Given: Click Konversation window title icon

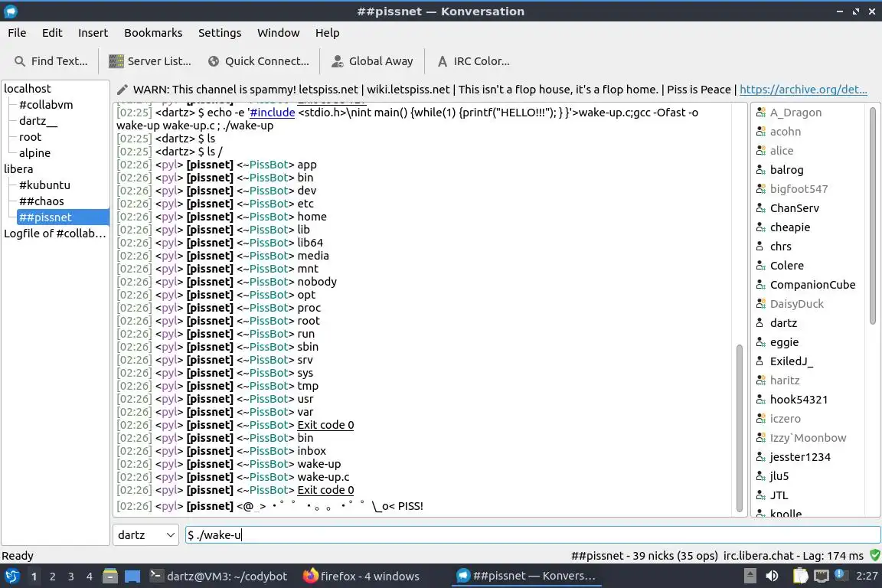Looking at the screenshot, I should (10, 11).
